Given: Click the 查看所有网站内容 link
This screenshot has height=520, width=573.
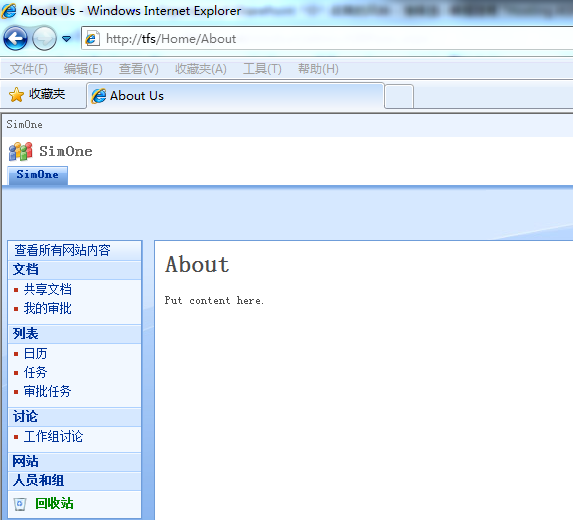Looking at the screenshot, I should tap(62, 250).
